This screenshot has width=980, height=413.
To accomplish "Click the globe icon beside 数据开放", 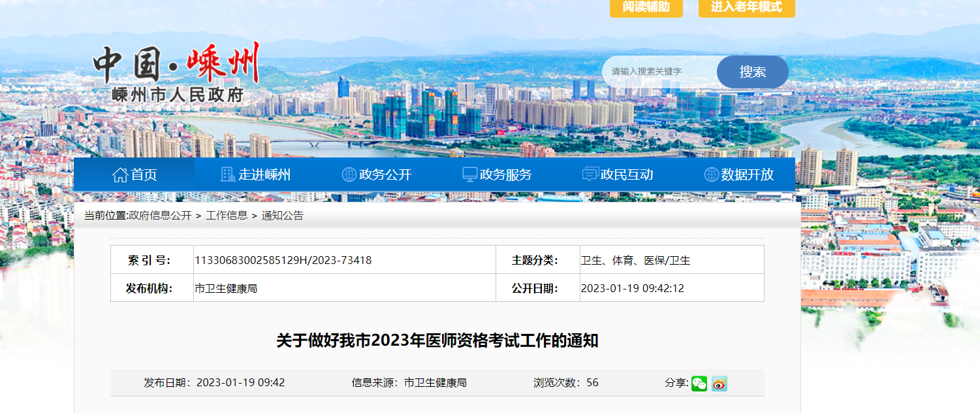I will [711, 174].
